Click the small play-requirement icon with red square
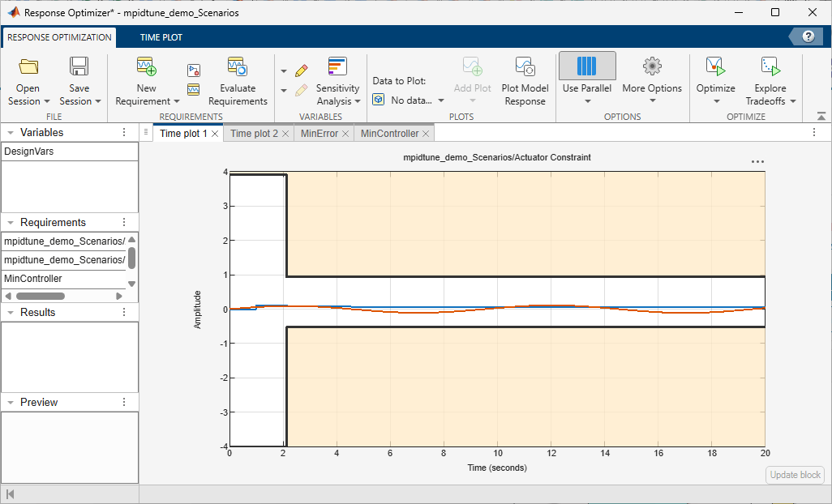This screenshot has height=504, width=832. [x=194, y=70]
